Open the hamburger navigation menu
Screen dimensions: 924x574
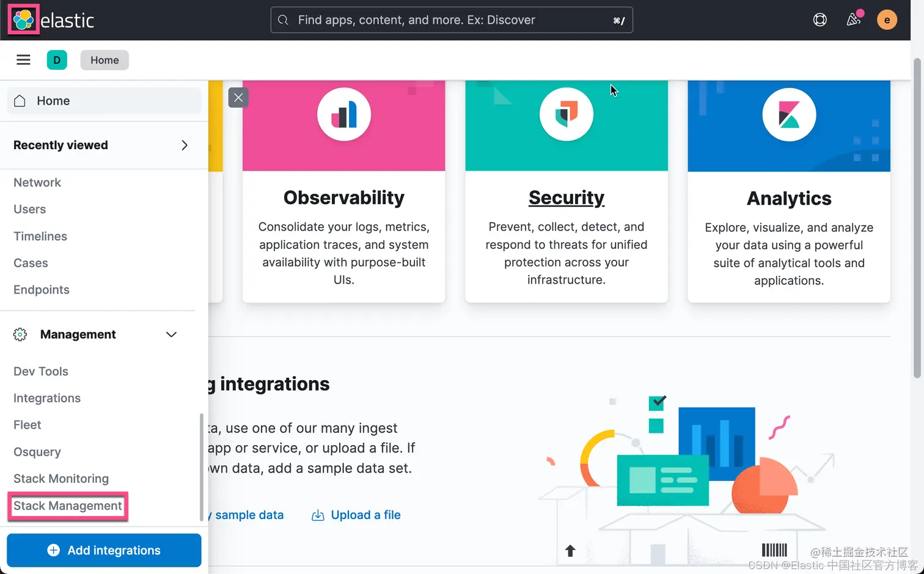23,60
